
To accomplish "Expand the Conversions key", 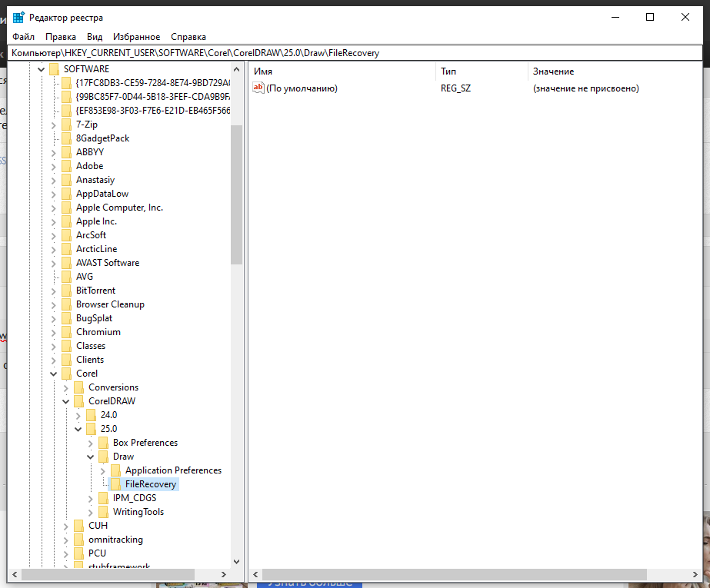I will (65, 387).
